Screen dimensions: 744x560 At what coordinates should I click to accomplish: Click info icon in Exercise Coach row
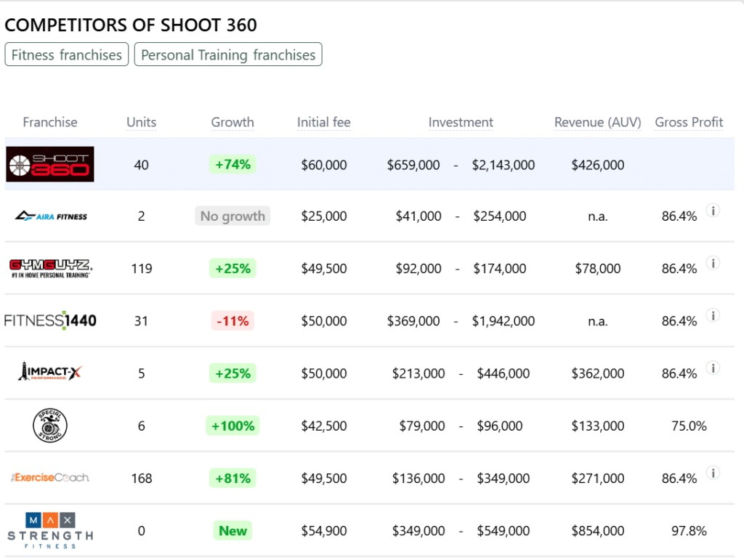[x=713, y=473]
